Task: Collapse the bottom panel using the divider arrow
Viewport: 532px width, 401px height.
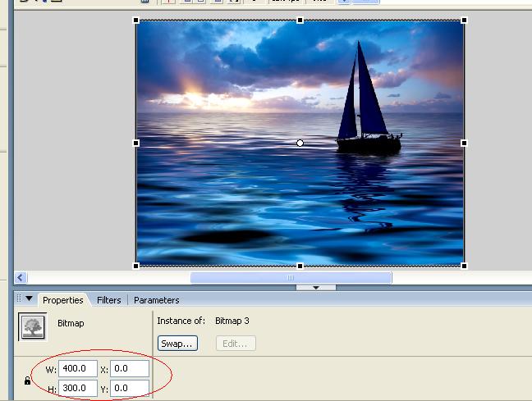Action: click(316, 288)
